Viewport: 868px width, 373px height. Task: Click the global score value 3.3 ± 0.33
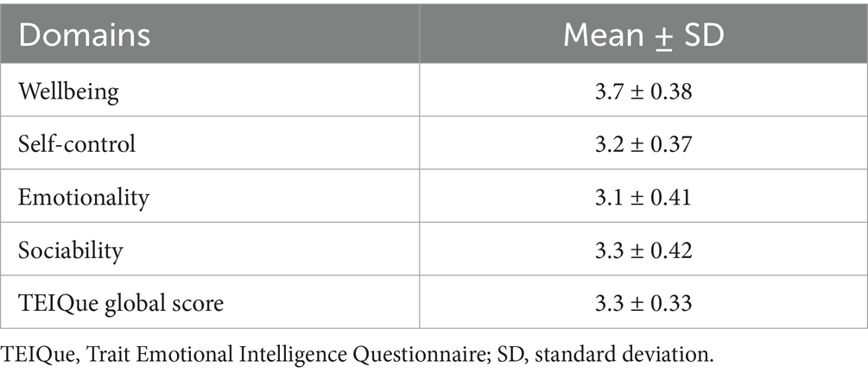tap(642, 305)
